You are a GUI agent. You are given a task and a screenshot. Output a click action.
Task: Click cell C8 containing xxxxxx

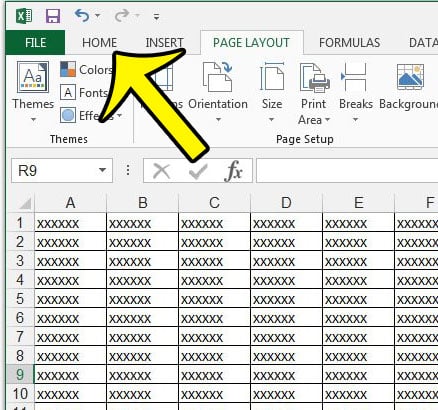pyautogui.click(x=214, y=356)
